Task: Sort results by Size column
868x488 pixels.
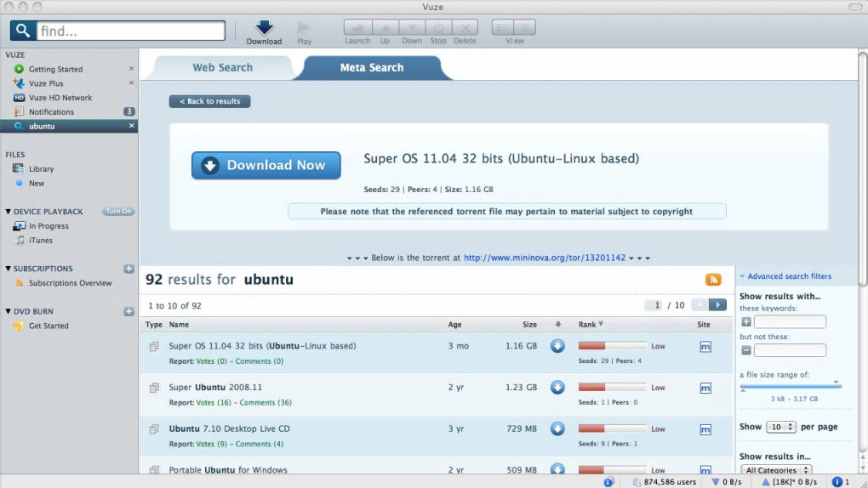Action: click(x=530, y=325)
